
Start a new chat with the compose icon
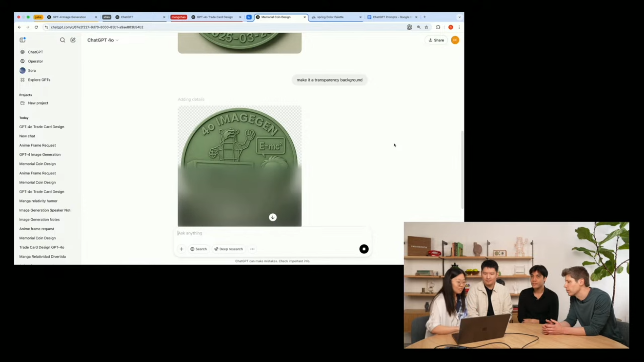tap(73, 40)
